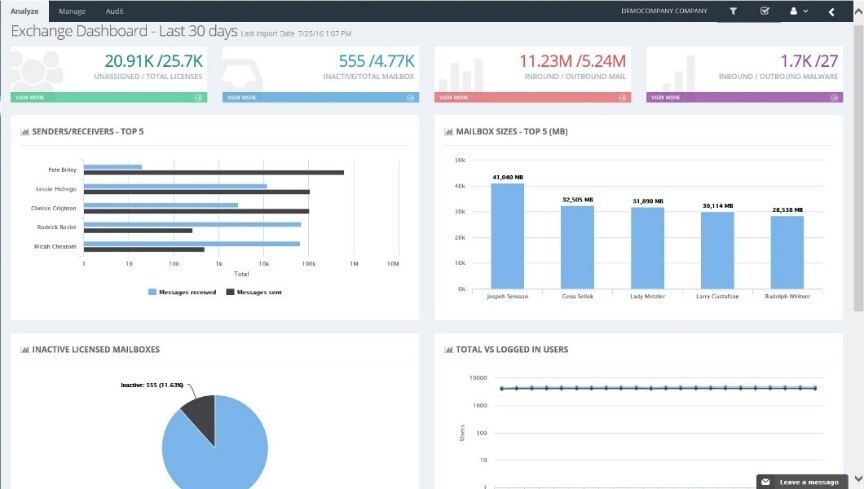Click chart icon beside Senders/Receivers title
The height and width of the screenshot is (489, 864).
(25, 132)
